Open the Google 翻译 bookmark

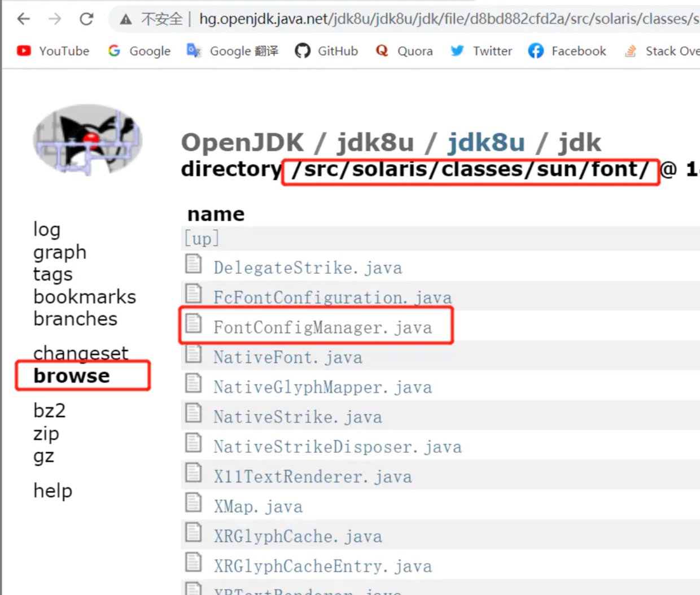pos(233,51)
